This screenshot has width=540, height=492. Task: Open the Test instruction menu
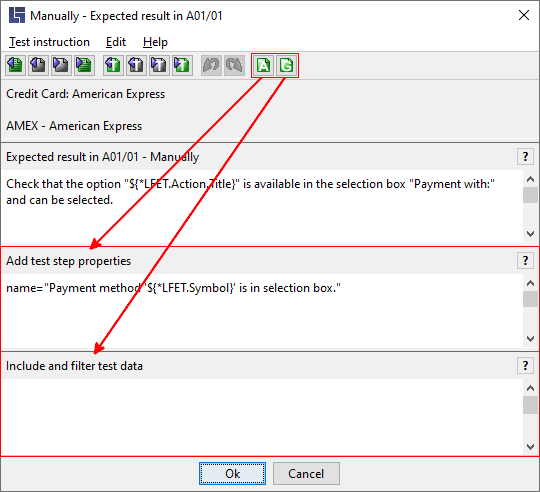(49, 42)
